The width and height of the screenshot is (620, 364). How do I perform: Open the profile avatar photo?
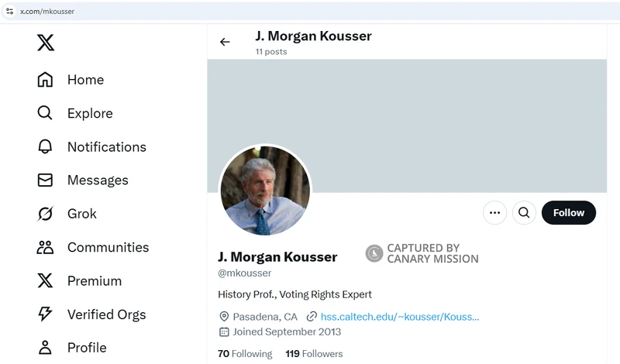[x=265, y=190]
